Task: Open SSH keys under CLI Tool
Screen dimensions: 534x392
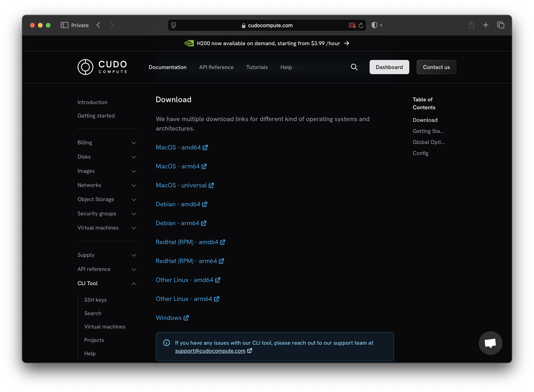Action: click(x=95, y=300)
